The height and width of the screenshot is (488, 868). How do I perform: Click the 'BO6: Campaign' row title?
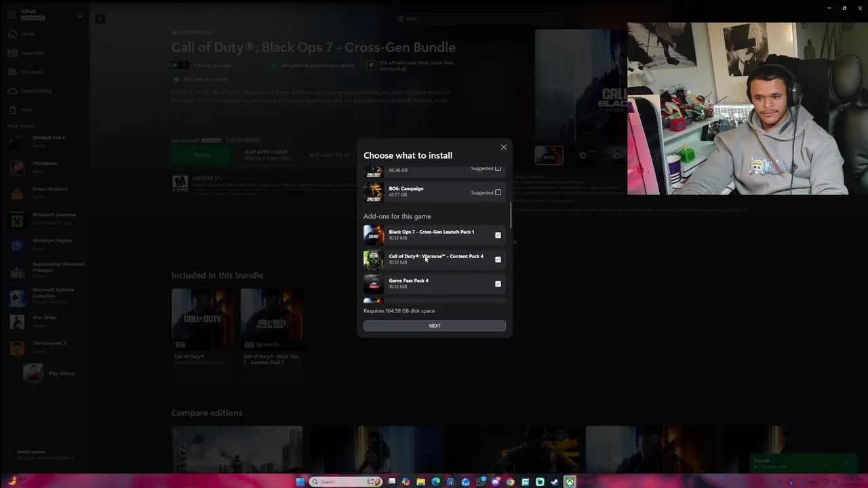406,188
